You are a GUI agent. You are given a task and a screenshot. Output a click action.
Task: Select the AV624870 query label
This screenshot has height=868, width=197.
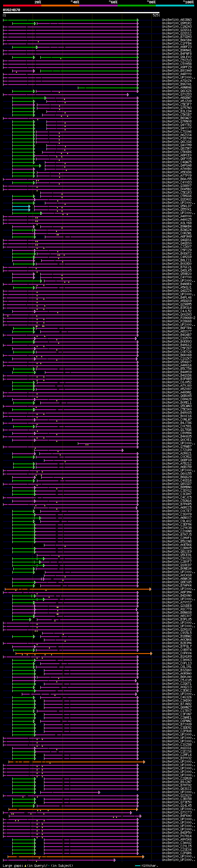tap(11, 10)
